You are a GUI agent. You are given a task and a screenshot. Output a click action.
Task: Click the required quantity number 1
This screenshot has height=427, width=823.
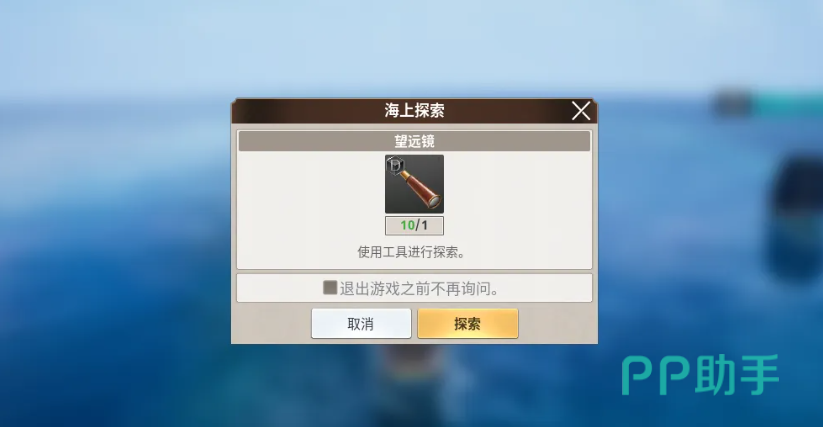pyautogui.click(x=424, y=226)
